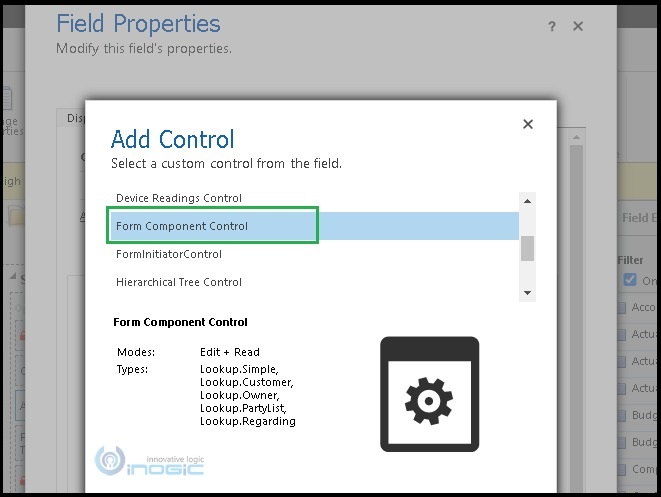Tick the checkbox beside Acco field
Screen dimensions: 661x497
click(x=622, y=307)
